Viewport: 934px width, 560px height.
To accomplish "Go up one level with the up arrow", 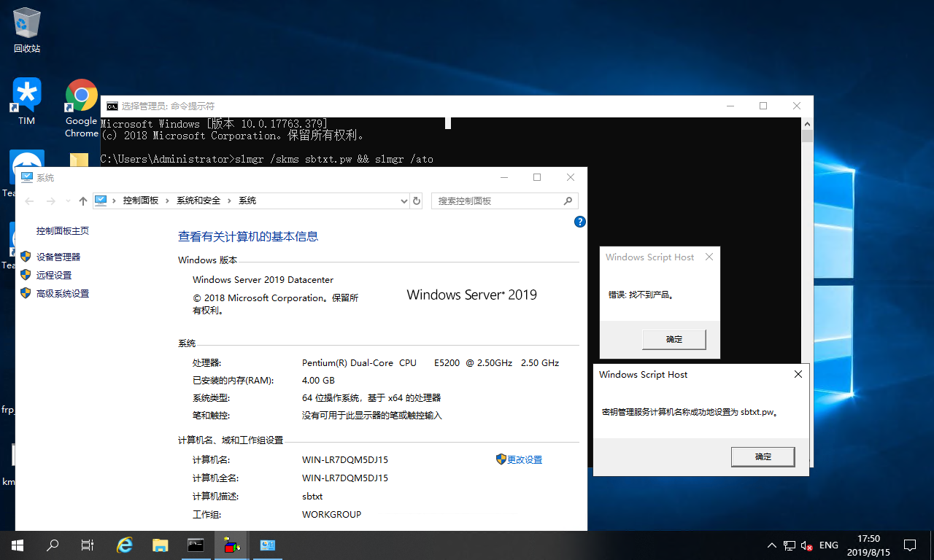I will [x=82, y=201].
